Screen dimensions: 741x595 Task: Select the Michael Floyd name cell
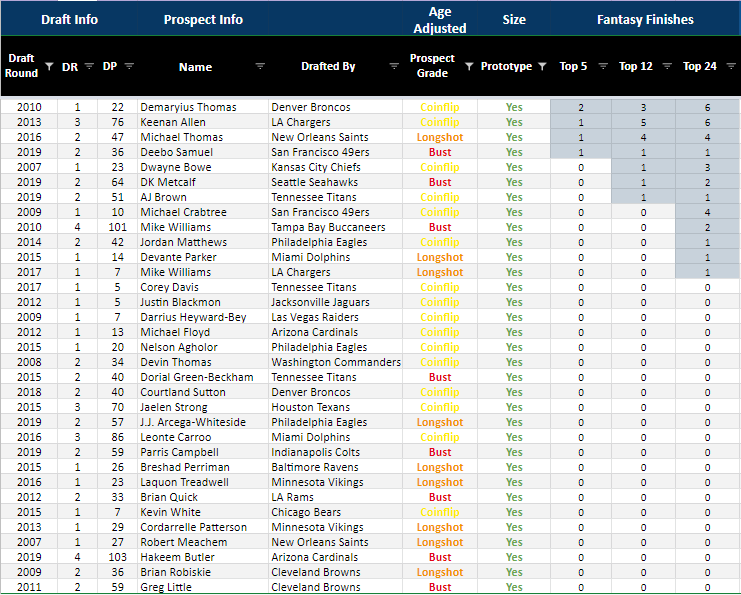click(203, 332)
